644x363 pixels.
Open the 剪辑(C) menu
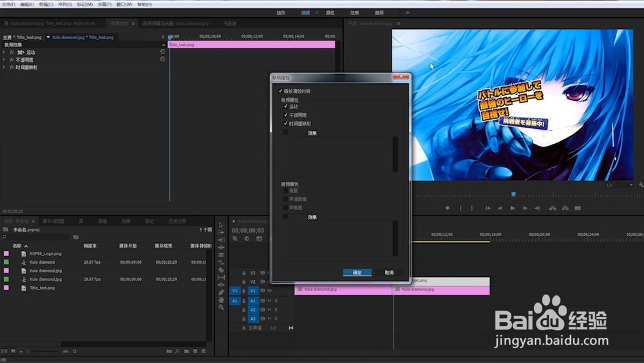(46, 5)
